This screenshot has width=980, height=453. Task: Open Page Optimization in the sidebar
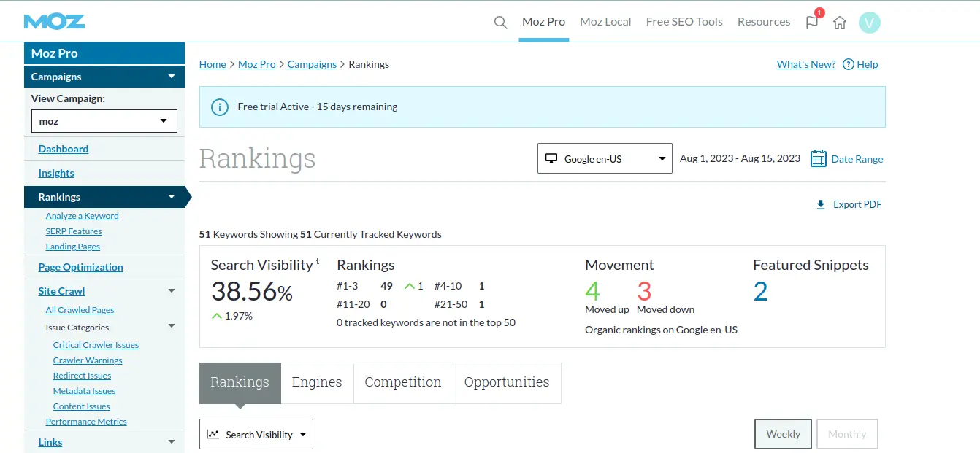[81, 267]
